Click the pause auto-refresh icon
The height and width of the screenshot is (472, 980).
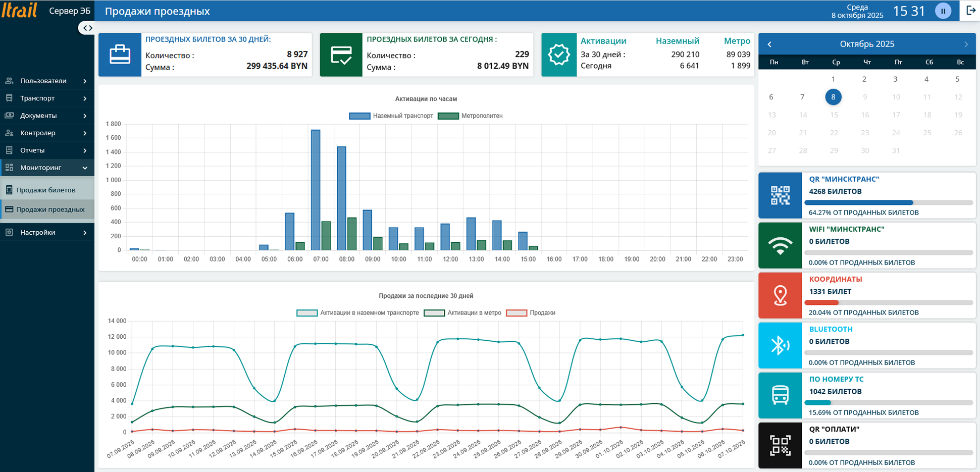pyautogui.click(x=943, y=11)
